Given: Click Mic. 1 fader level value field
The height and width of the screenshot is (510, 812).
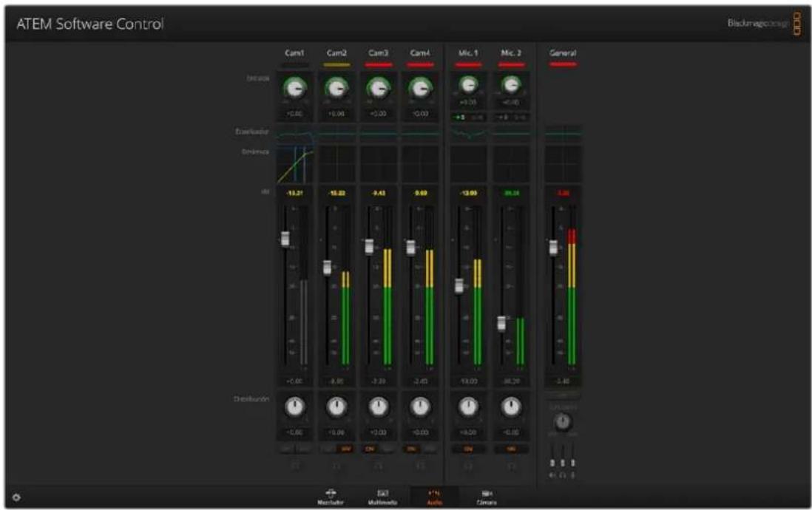Looking at the screenshot, I should click(x=468, y=381).
